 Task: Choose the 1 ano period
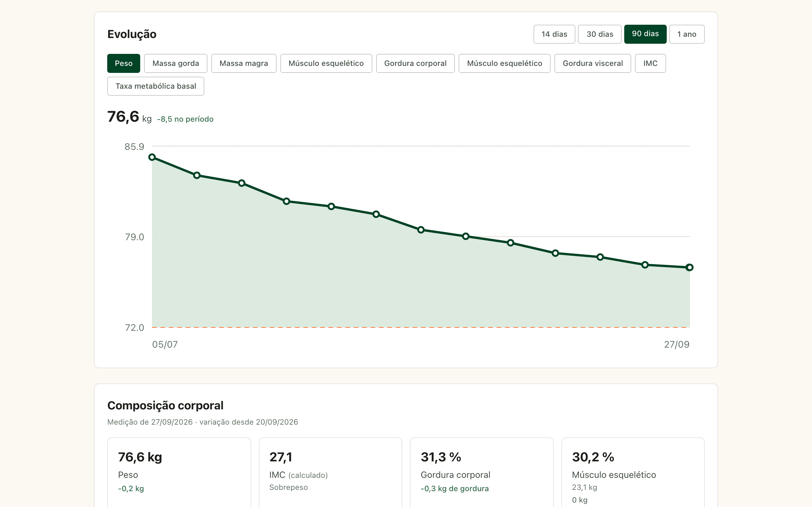[686, 34]
